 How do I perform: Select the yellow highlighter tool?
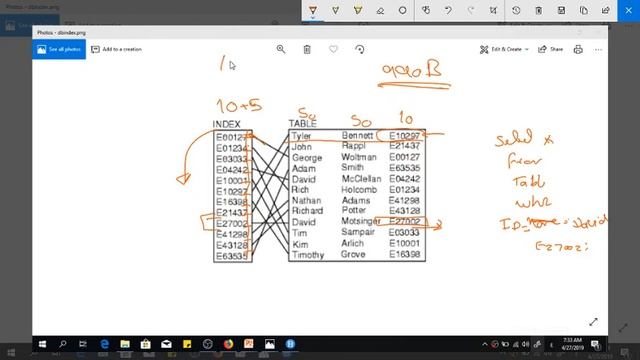[358, 10]
